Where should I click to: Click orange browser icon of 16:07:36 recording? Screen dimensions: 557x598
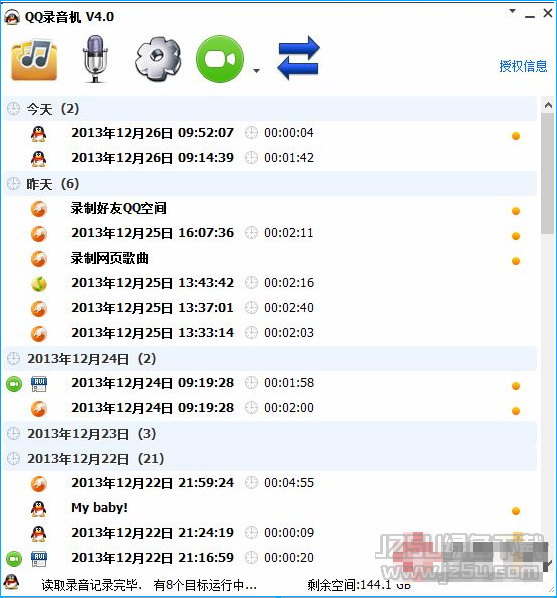[39, 234]
